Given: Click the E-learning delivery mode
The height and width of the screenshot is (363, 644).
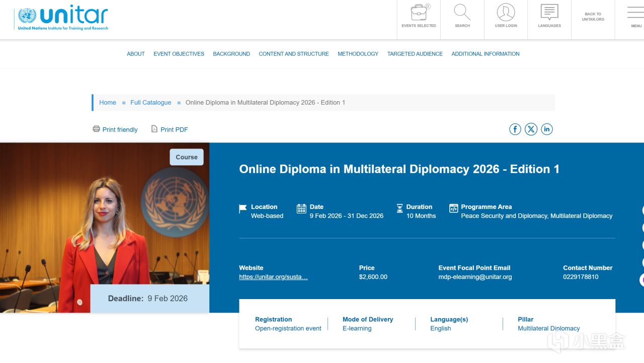Looking at the screenshot, I should pyautogui.click(x=357, y=329).
